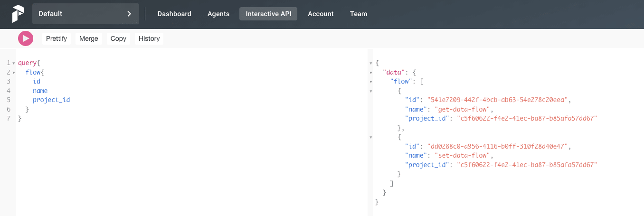Click the id value starting with dd0288c0

498,146
